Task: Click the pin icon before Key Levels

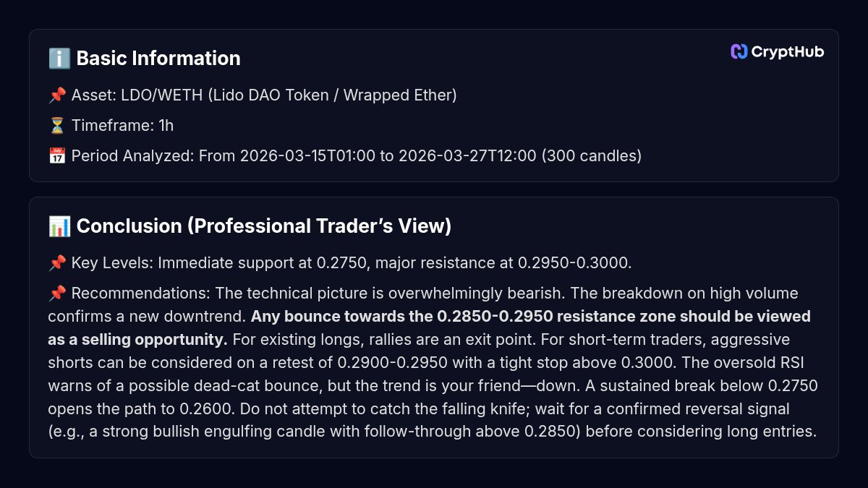Action: [x=57, y=263]
